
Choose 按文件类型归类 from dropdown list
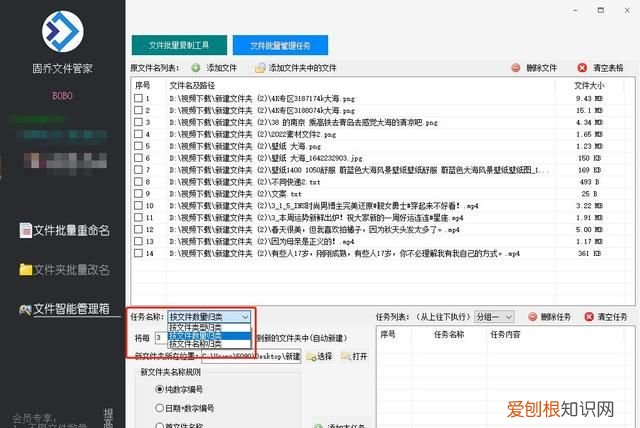point(209,327)
